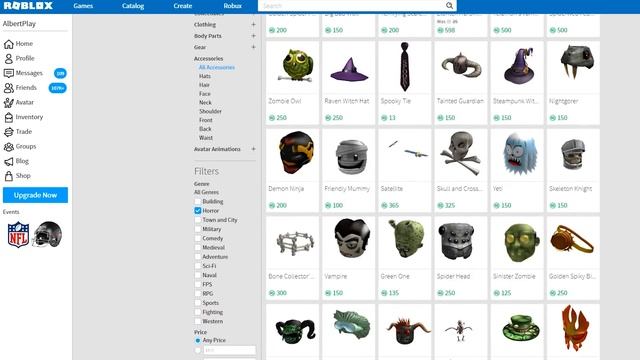Open the Catalog menu

click(x=133, y=6)
